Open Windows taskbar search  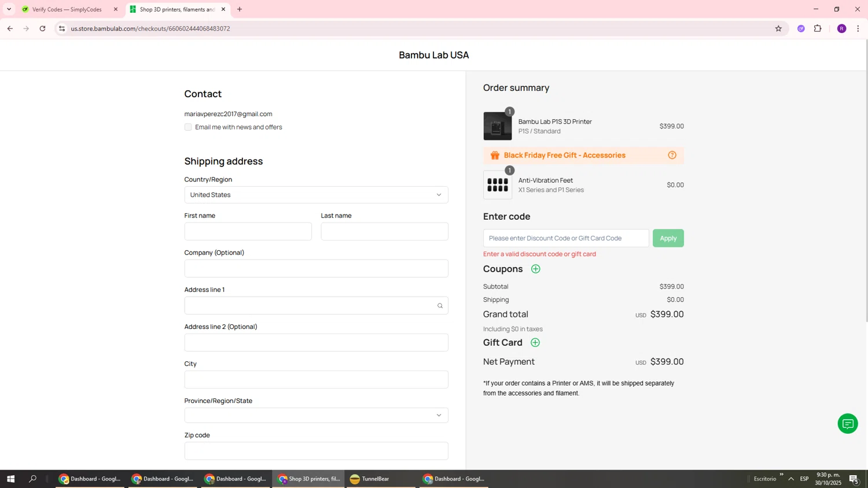point(32,479)
